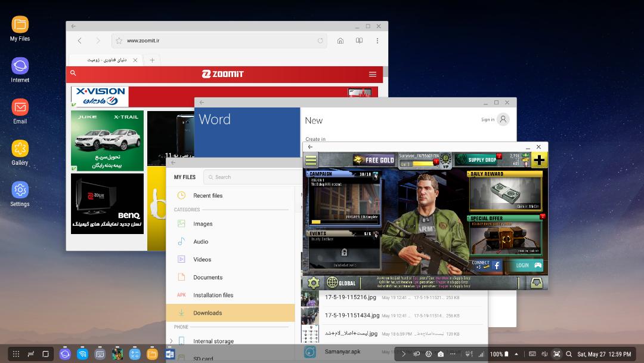This screenshot has height=363, width=644.
Task: Open taskbar apps grid launcher
Action: (x=16, y=354)
